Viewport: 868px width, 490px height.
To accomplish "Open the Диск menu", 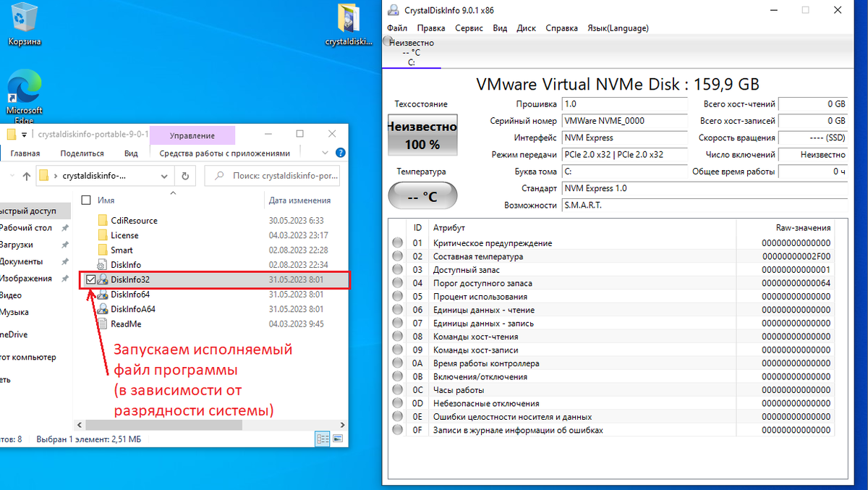I will [x=527, y=28].
